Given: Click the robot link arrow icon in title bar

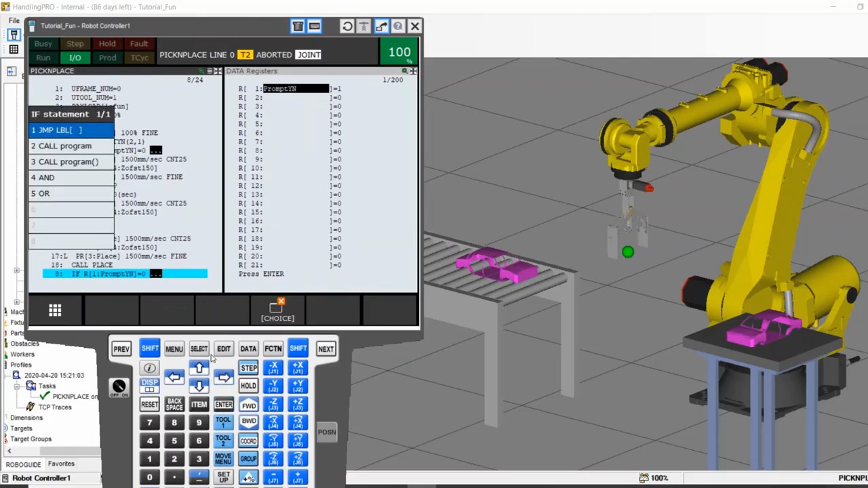Looking at the screenshot, I should [381, 26].
